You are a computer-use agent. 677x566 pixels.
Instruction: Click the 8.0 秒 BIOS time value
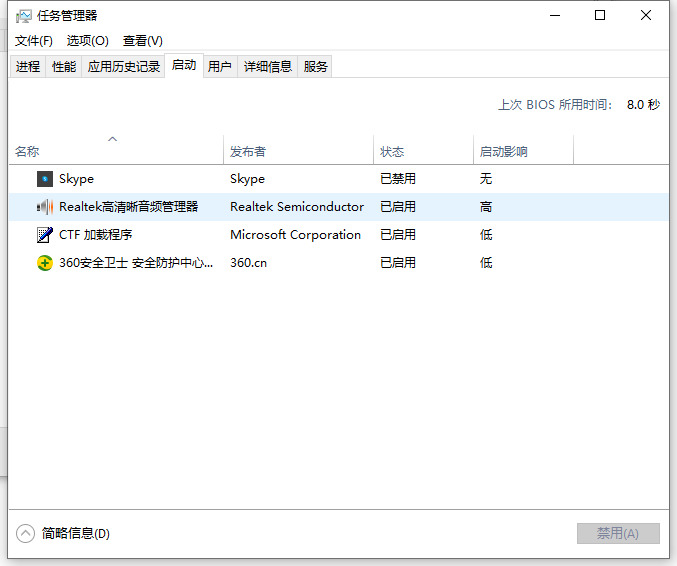tap(643, 105)
